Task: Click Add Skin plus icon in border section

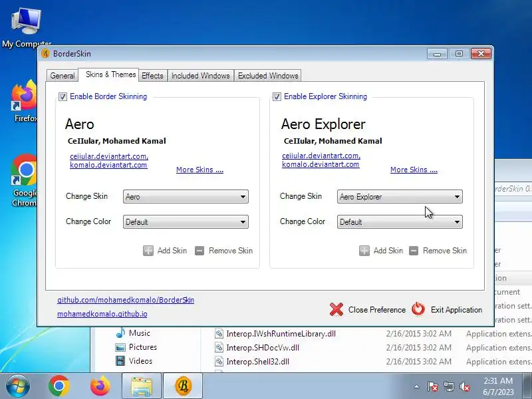Action: click(x=148, y=251)
